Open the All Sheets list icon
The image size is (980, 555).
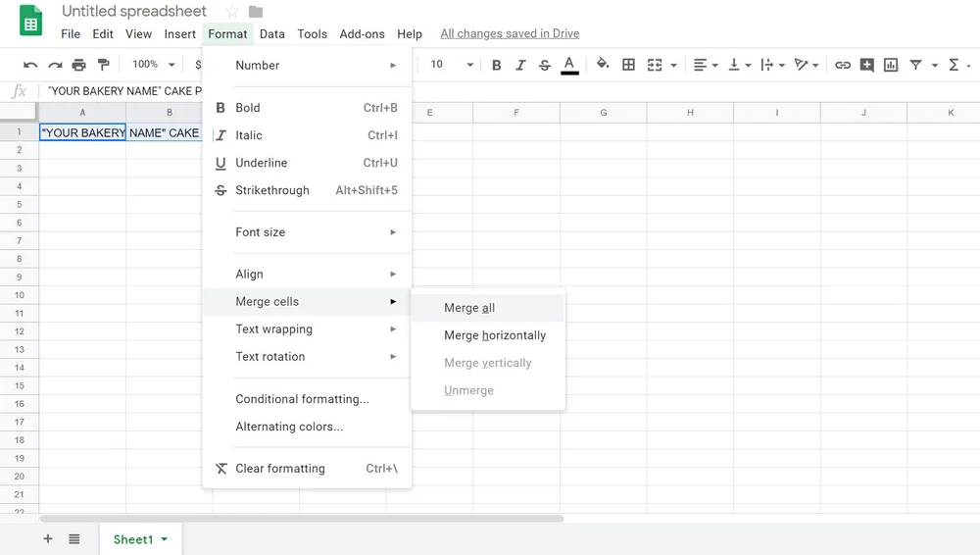coord(73,538)
